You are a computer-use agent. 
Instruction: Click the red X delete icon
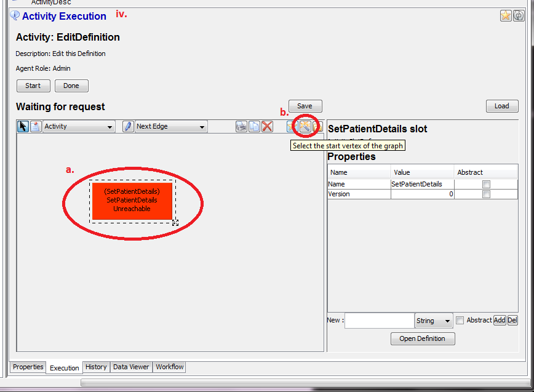pos(267,127)
